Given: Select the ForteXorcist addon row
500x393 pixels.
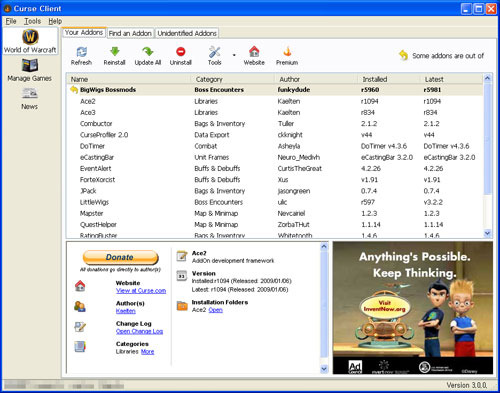Looking at the screenshot, I should point(275,180).
